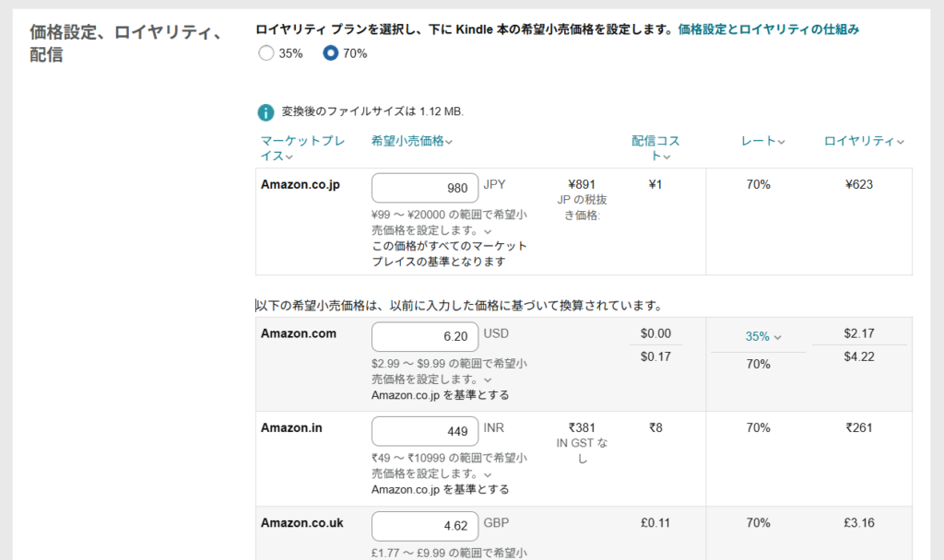Viewport: 944px width, 560px height.
Task: Expand the ロイヤリティ column header
Action: [863, 141]
